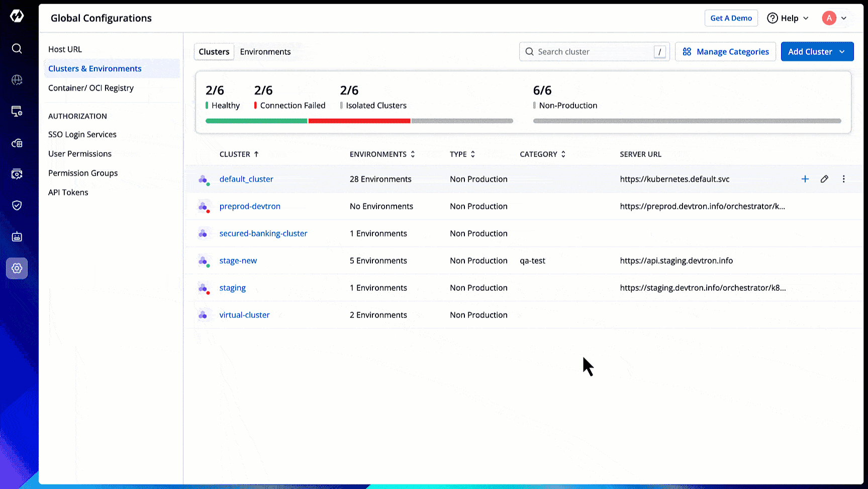
Task: Click the robot icon in left sidebar
Action: click(17, 236)
